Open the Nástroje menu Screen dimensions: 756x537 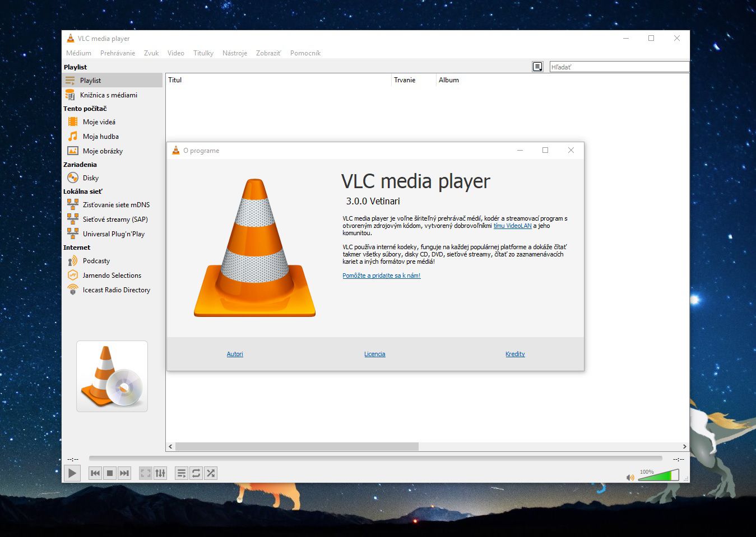[235, 53]
